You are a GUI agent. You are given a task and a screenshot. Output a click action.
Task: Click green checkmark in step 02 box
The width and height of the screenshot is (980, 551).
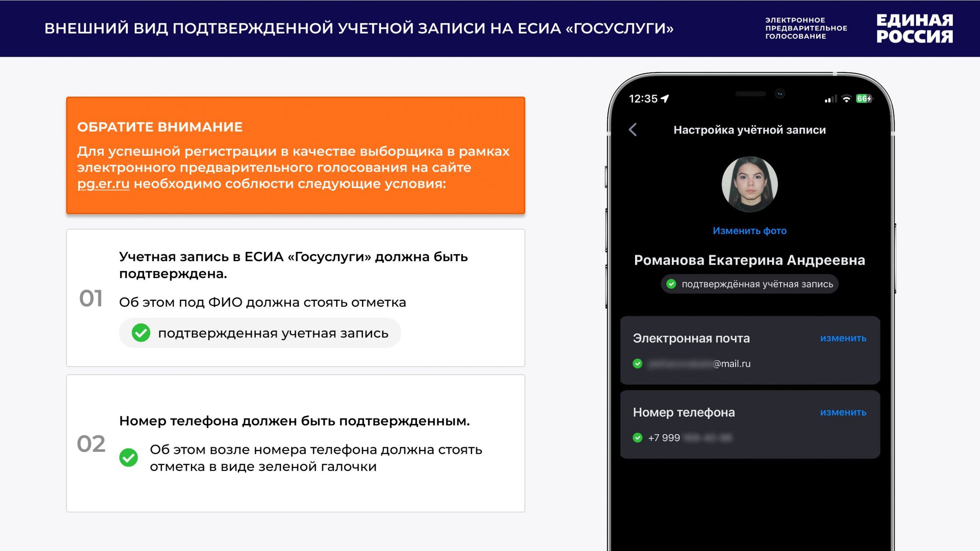[129, 458]
